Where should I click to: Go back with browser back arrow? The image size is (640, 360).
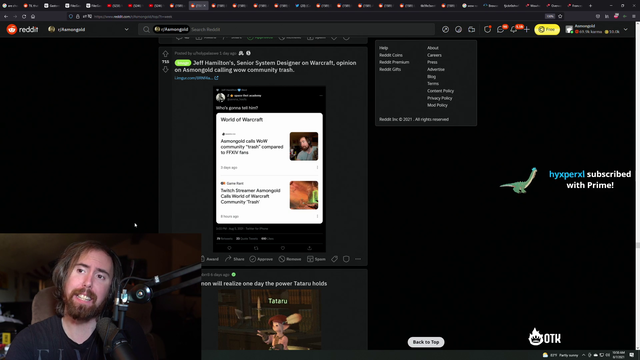click(x=6, y=16)
